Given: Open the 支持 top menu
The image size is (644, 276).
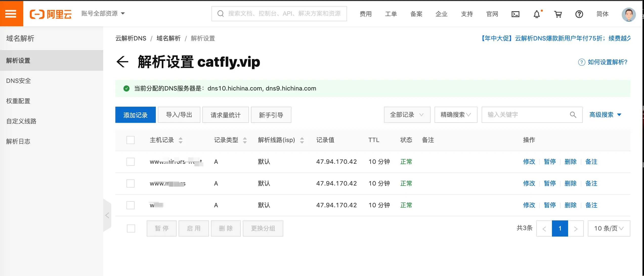Looking at the screenshot, I should (467, 14).
